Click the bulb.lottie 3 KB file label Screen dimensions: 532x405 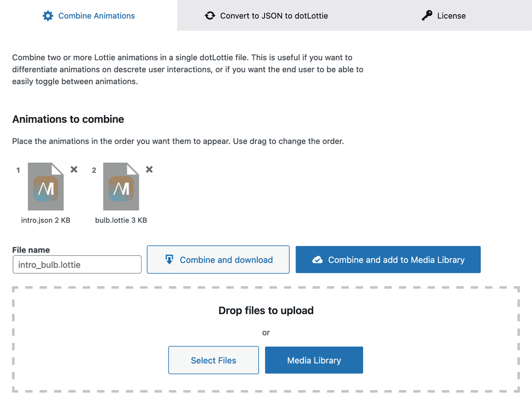(x=121, y=220)
